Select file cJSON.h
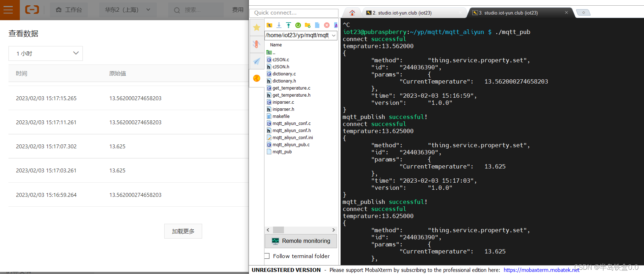This screenshot has width=644, height=274. [278, 67]
